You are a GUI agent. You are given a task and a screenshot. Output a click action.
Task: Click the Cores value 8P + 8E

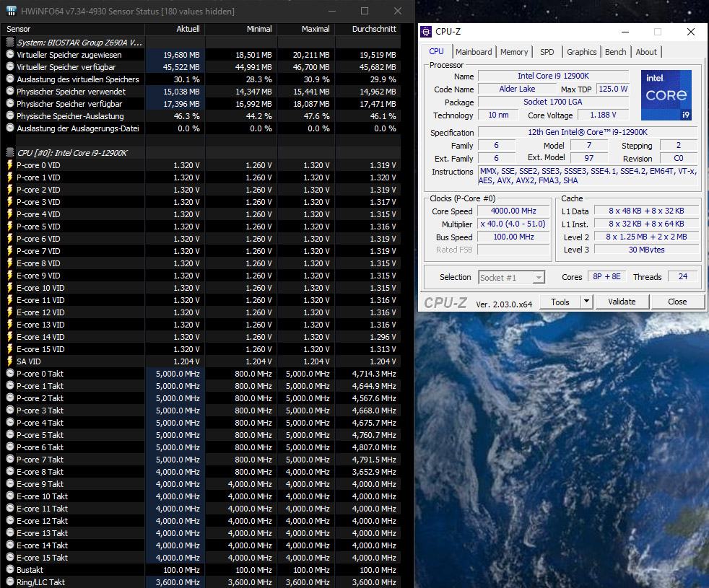tap(606, 276)
